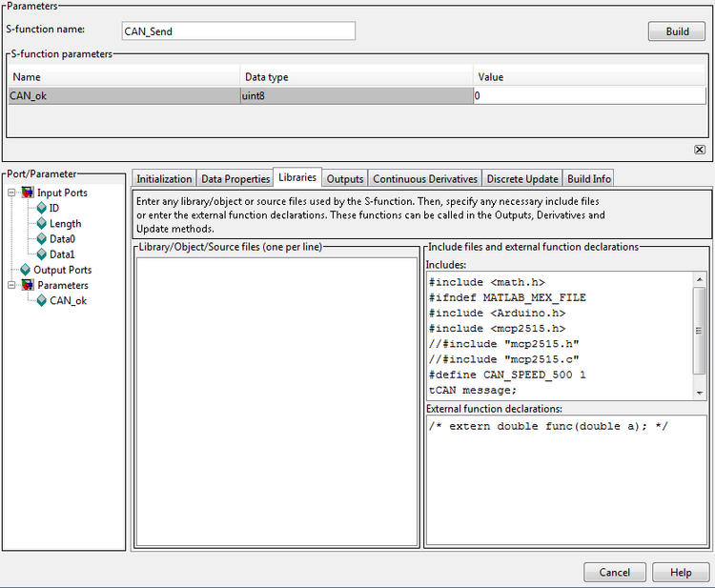Screen dimensions: 715x588
Task: Click the Cancel button
Action: [615, 573]
